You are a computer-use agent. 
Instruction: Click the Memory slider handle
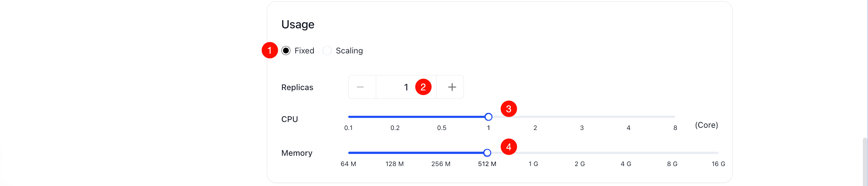(487, 153)
